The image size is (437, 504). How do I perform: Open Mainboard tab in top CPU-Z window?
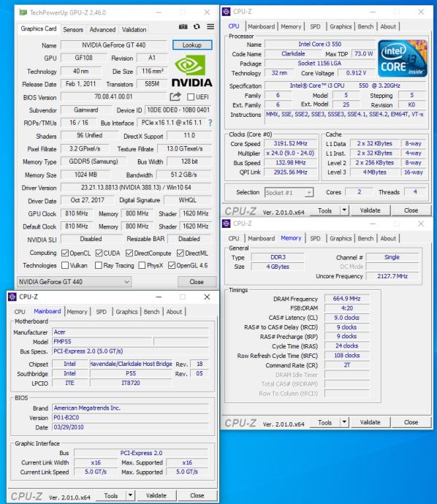coord(261,27)
